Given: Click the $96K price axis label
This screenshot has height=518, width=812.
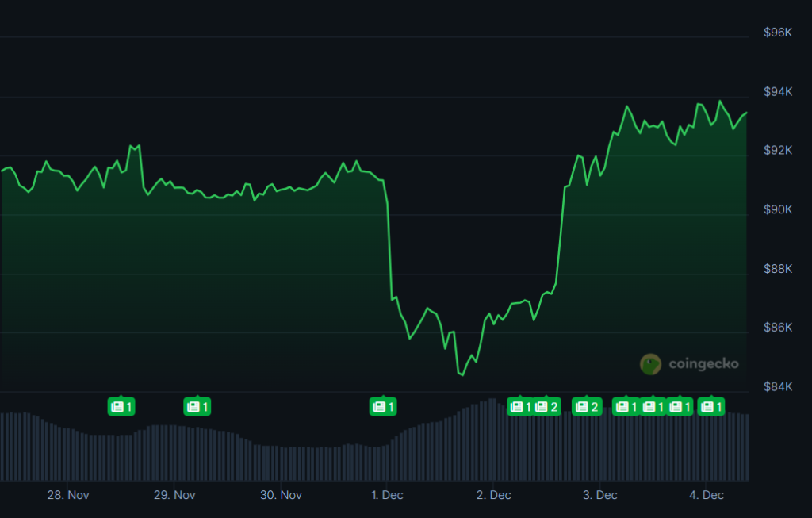Looking at the screenshot, I should pos(778,33).
